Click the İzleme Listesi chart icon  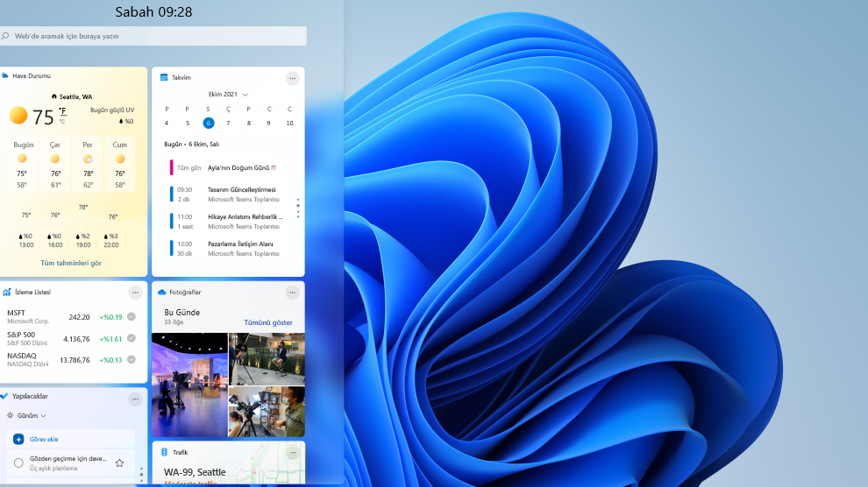[7, 292]
